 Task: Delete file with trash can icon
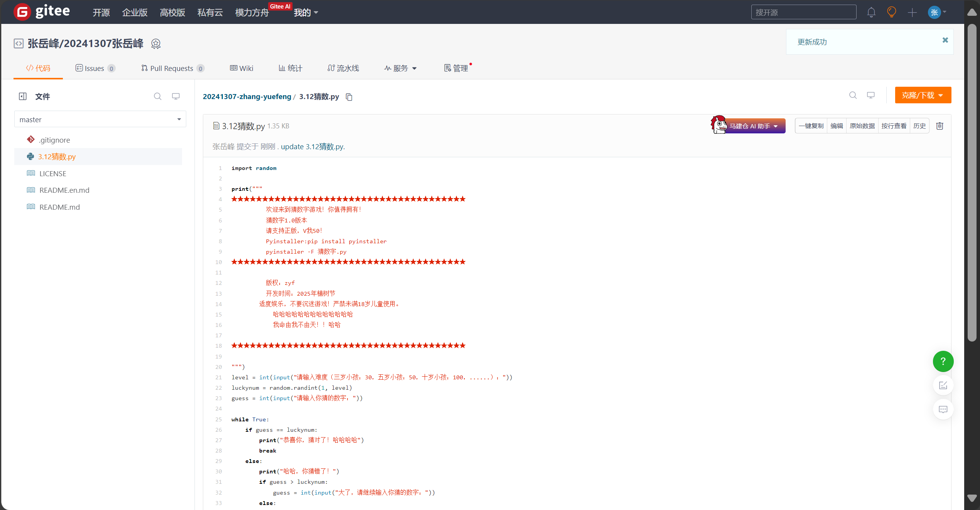[x=940, y=126]
